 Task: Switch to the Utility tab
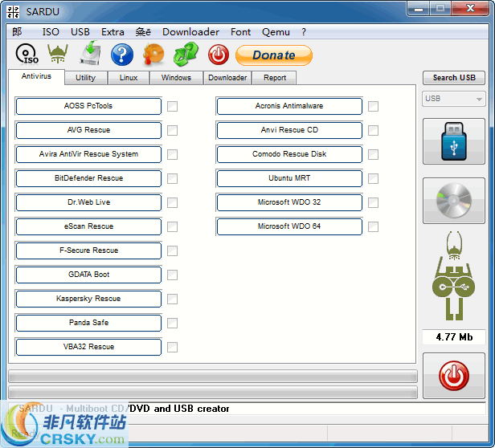click(85, 78)
